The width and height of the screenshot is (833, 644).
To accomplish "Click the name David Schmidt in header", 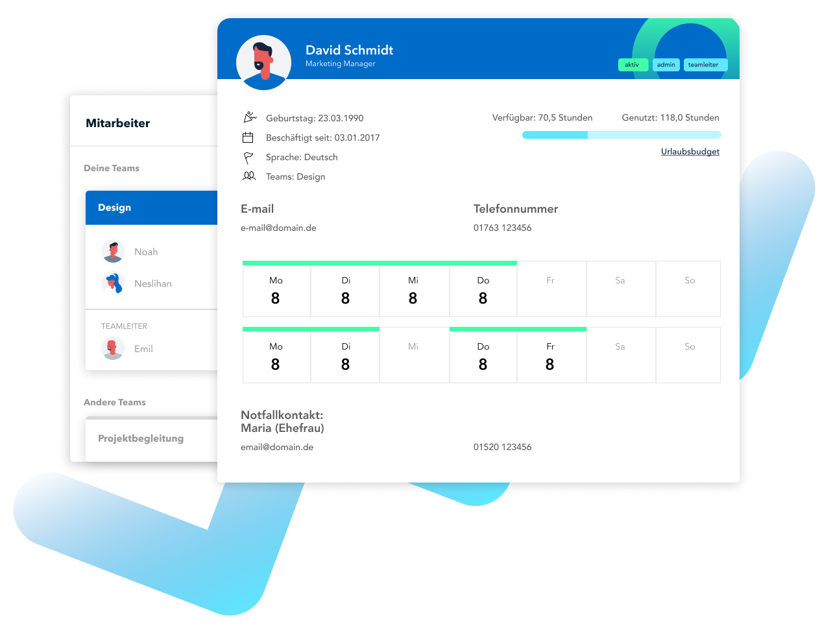I will tap(349, 50).
